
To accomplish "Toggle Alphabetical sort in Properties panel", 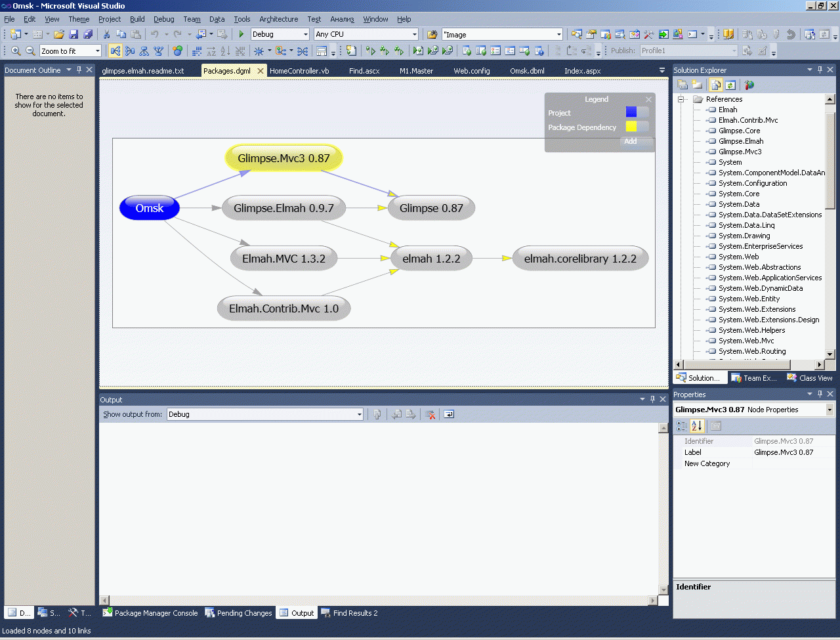I will click(697, 426).
